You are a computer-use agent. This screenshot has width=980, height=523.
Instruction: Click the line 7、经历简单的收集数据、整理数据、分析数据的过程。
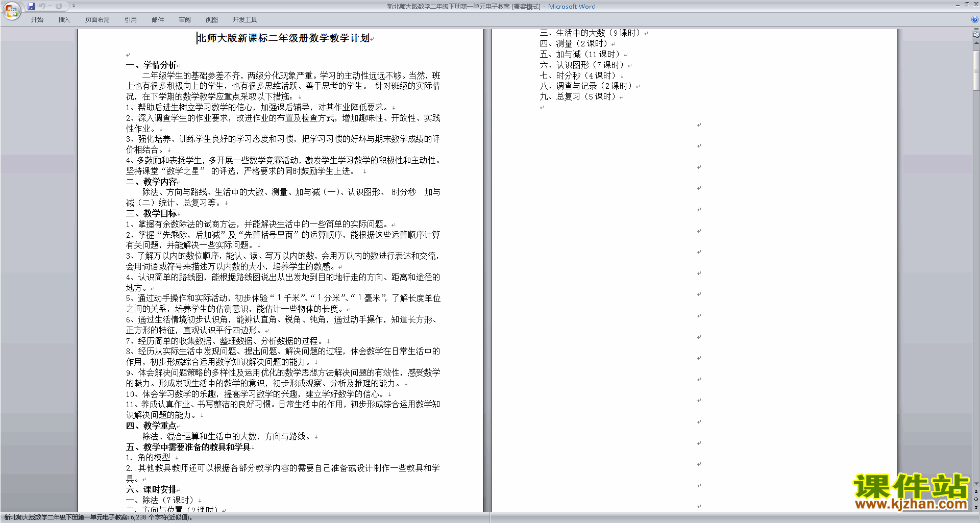225,341
